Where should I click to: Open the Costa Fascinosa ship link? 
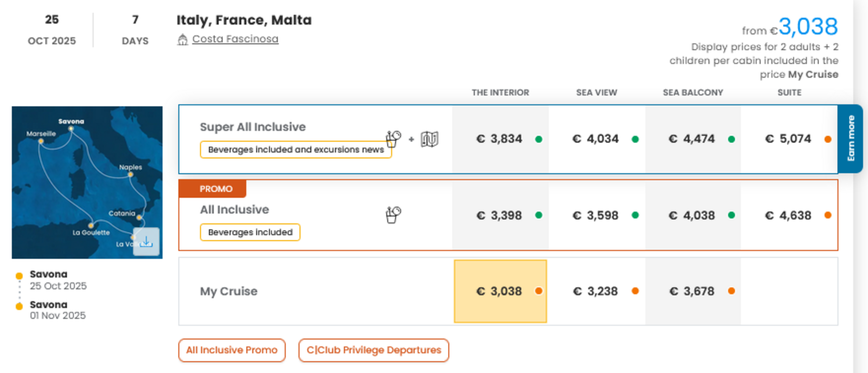[x=235, y=39]
